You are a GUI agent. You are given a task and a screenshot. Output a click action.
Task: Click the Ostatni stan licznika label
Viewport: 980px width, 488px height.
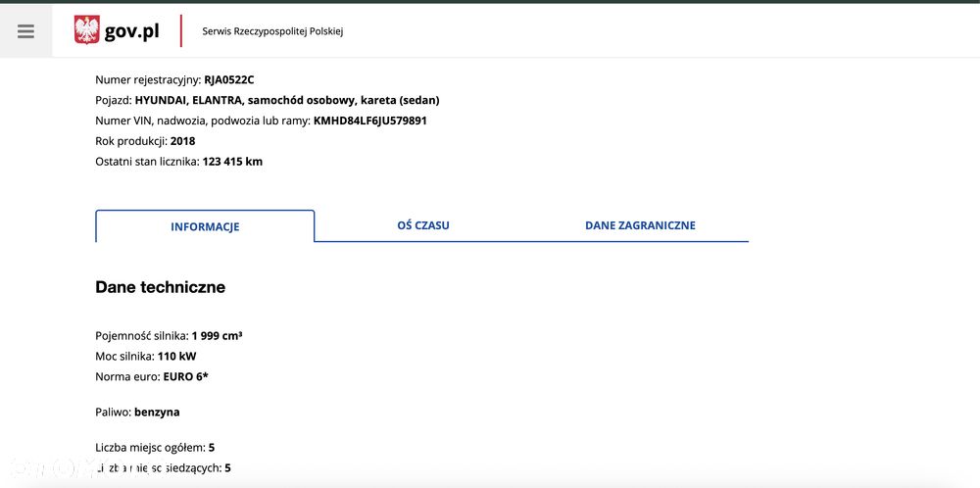[x=148, y=162]
